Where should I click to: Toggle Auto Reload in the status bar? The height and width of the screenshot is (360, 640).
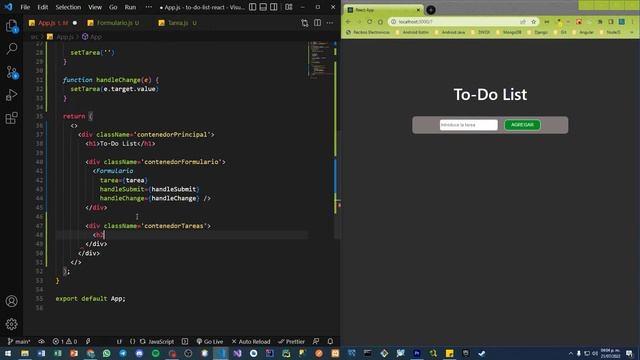(x=251, y=341)
